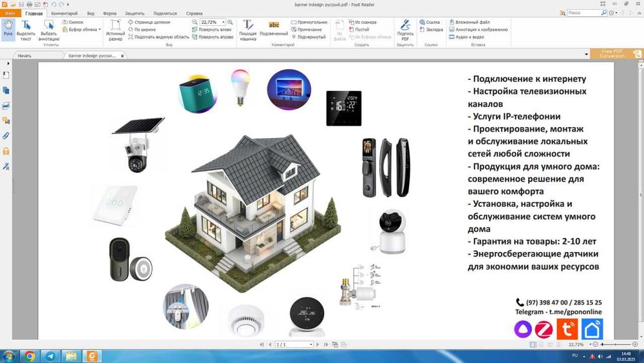
Task: Go to the previous page button
Action: click(270, 344)
